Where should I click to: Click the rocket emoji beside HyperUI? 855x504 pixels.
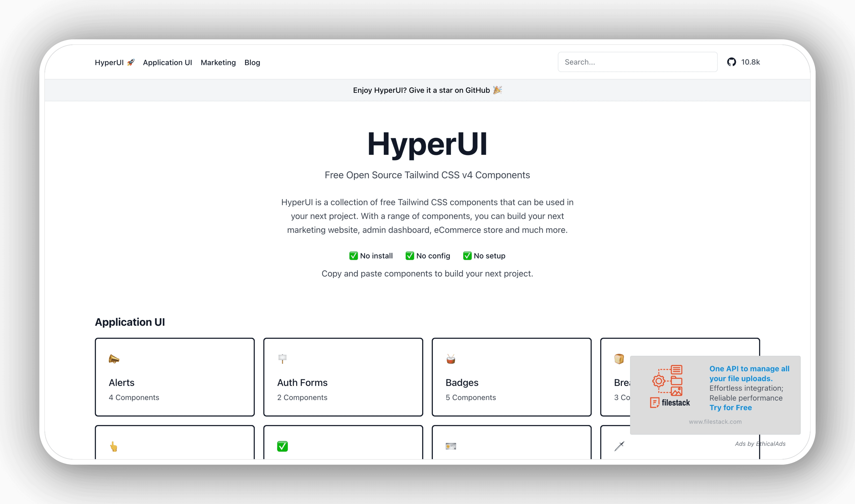pyautogui.click(x=131, y=62)
